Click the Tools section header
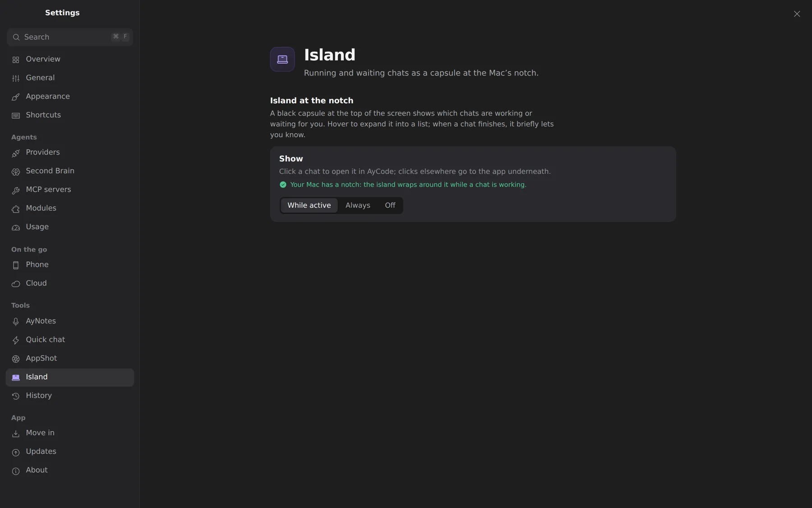The image size is (812, 508). click(20, 306)
